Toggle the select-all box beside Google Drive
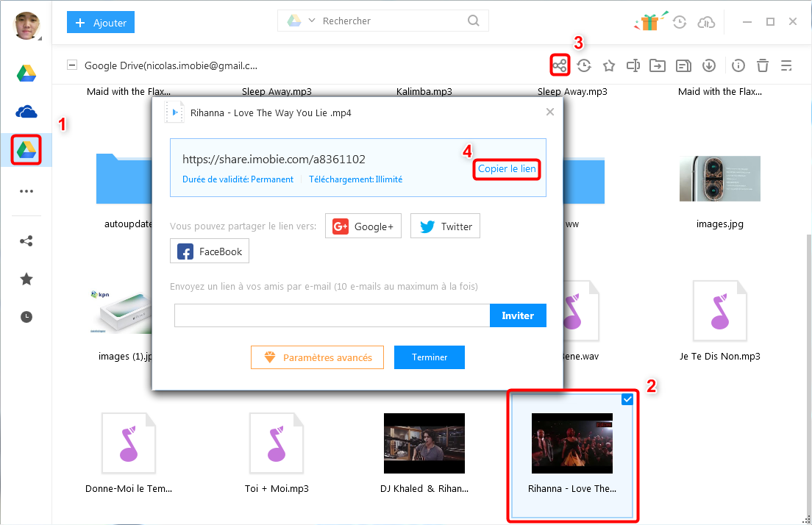The image size is (812, 525). (73, 65)
